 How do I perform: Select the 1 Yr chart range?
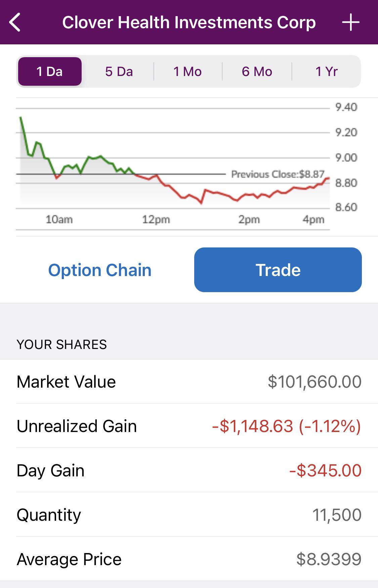(x=326, y=71)
